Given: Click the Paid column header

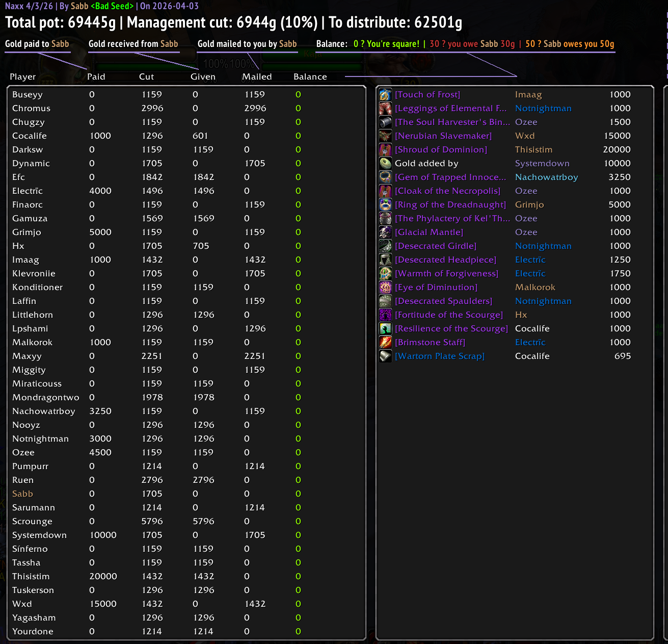Looking at the screenshot, I should 96,76.
